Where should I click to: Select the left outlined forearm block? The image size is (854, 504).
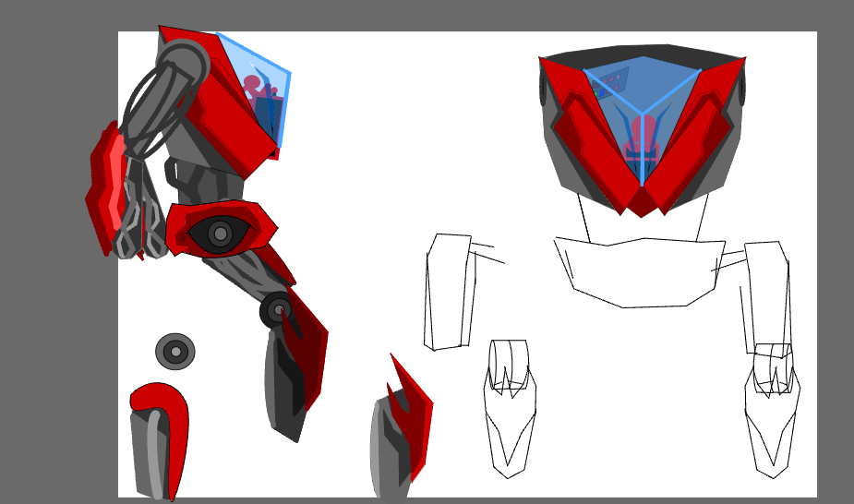click(x=447, y=291)
